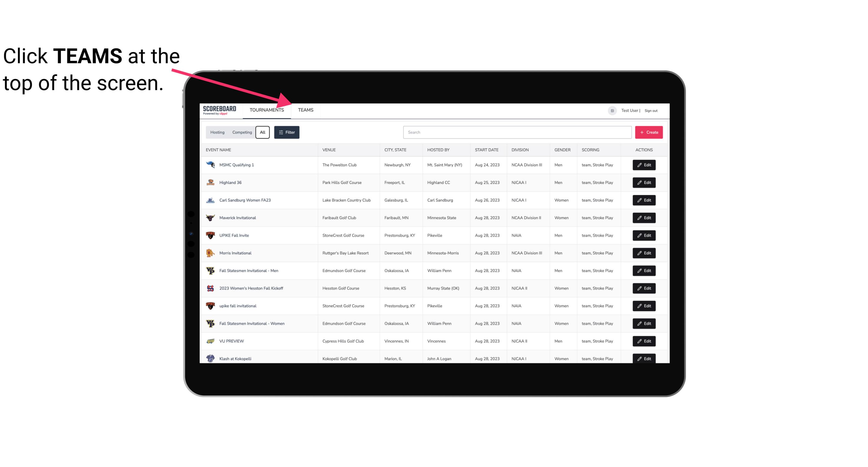The height and width of the screenshot is (467, 868).
Task: Click the Create button to add tournament
Action: click(648, 132)
